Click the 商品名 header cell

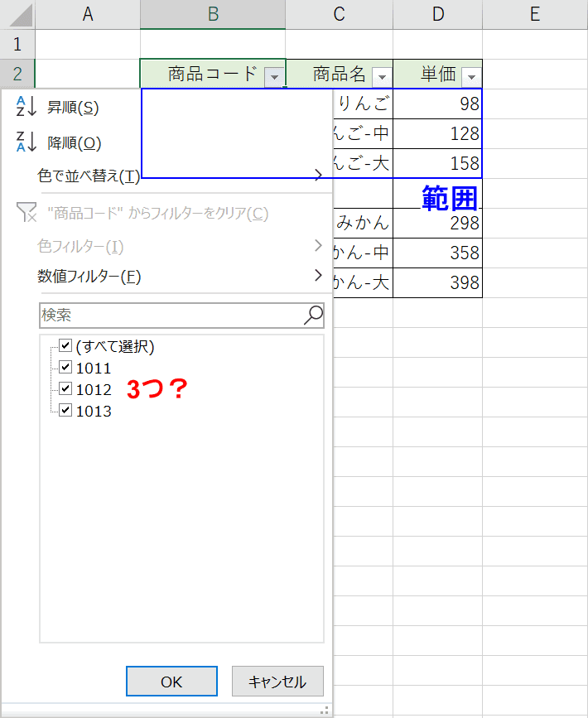pyautogui.click(x=339, y=74)
